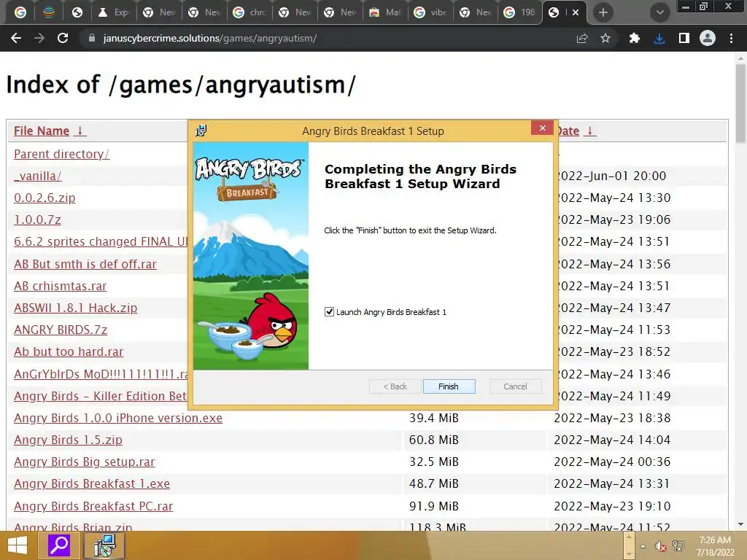Open the profile avatar menu
The height and width of the screenshot is (560, 747).
click(x=708, y=38)
